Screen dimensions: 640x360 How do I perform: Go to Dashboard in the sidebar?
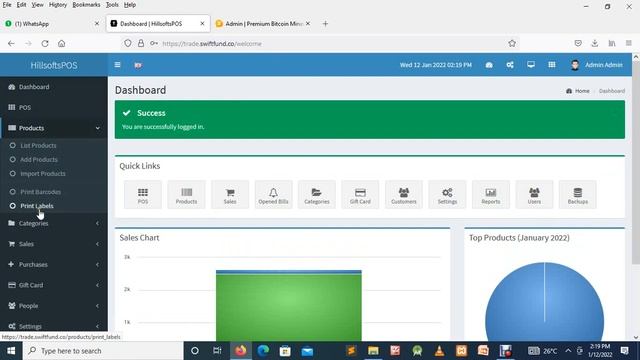click(54, 87)
